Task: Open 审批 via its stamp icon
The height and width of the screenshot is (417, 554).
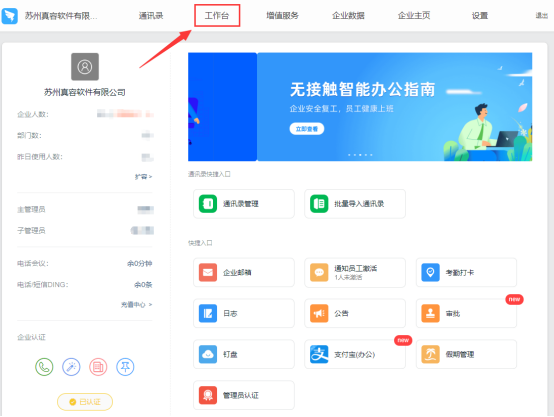Action: tap(430, 313)
